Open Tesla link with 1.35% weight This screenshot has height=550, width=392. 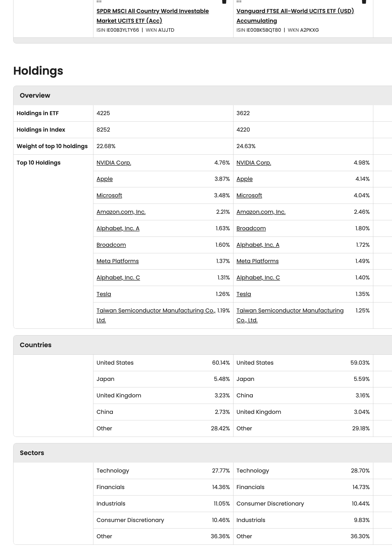(x=244, y=294)
